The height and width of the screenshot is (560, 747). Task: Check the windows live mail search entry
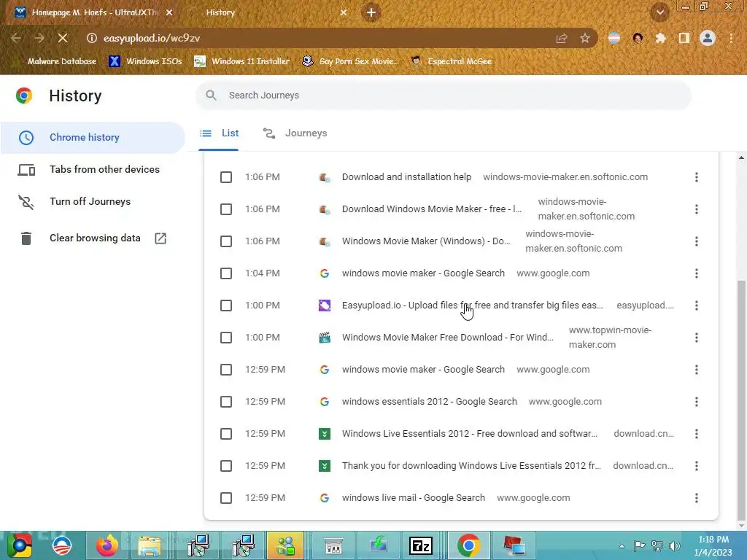(226, 497)
